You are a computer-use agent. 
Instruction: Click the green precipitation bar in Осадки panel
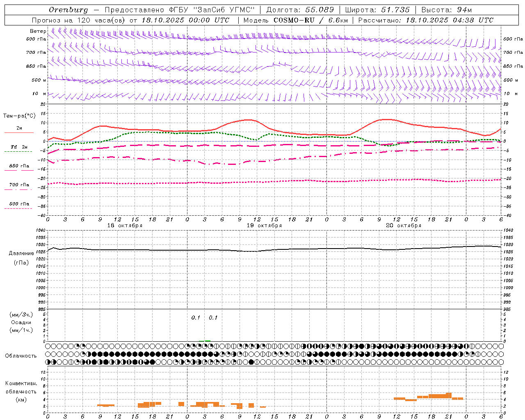(208, 340)
